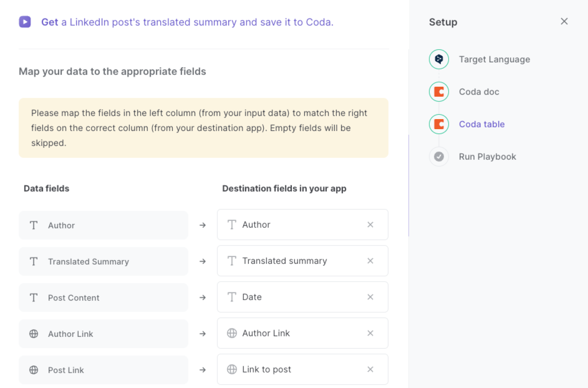Open the Author destination field dropdown
The image size is (588, 388).
(302, 225)
